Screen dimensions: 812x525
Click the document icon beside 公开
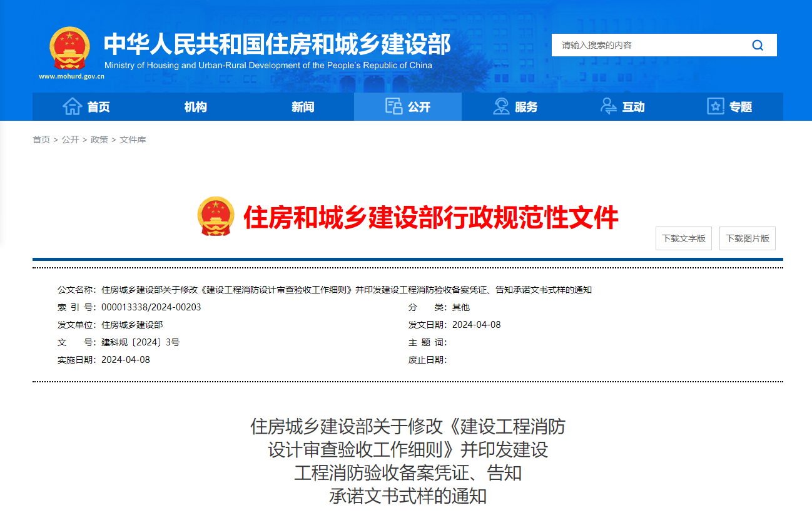(393, 106)
